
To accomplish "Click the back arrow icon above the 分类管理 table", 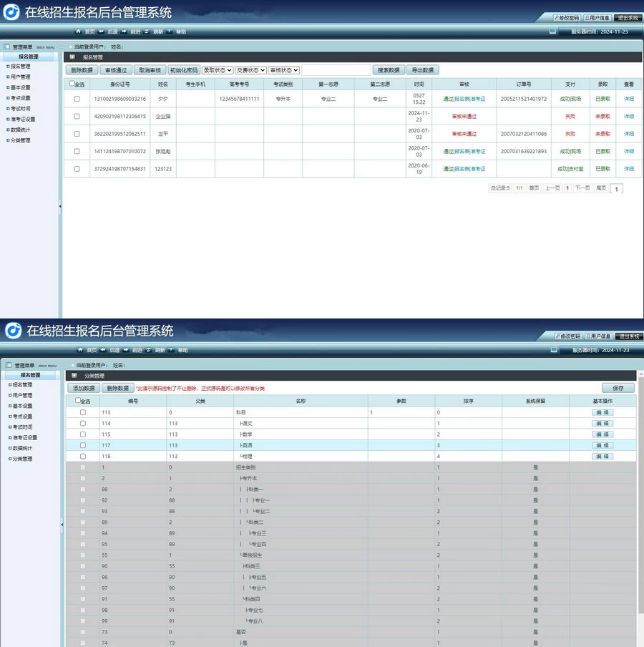I will (102, 350).
